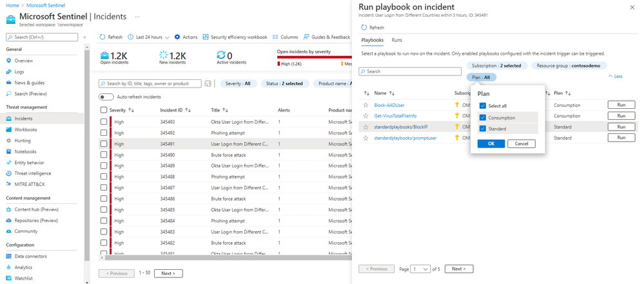Open MITRE ATT&CK page
Viewport: 644px width, 284px height.
pyautogui.click(x=30, y=185)
